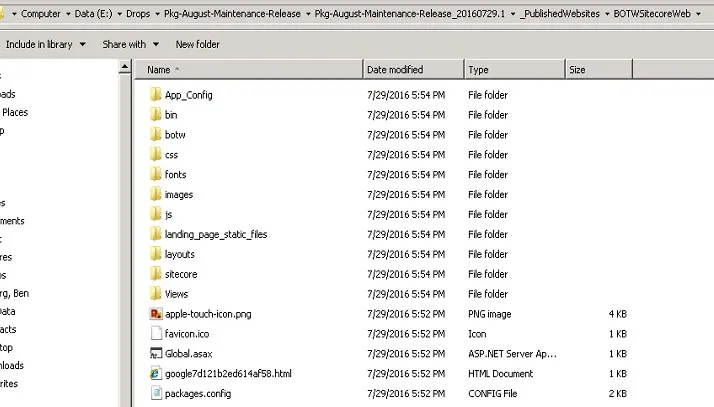Click the App_Config folder icon

tap(156, 95)
